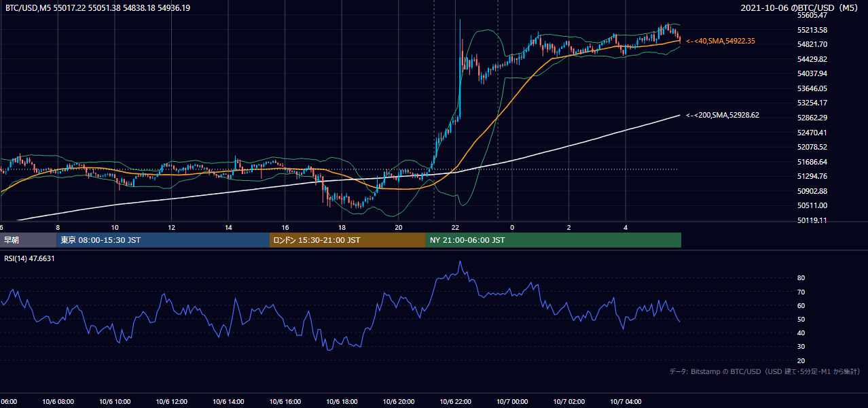Screen dimensions: 868x408
Task: Click the 10/6 08:00 time label
Action: (x=58, y=402)
